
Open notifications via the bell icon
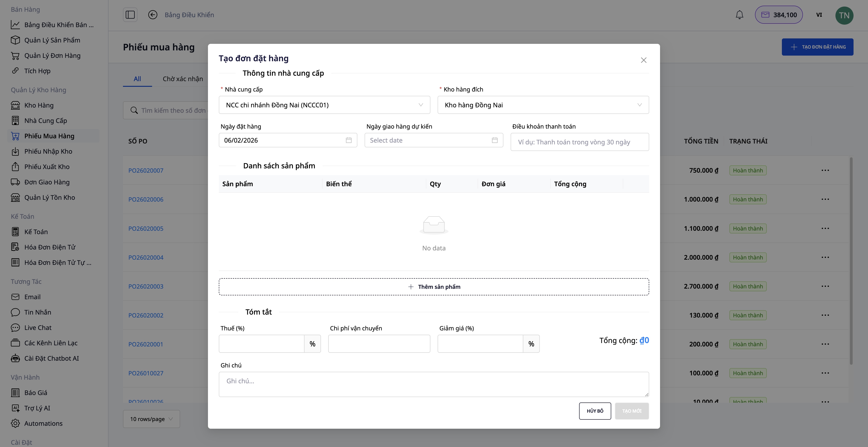click(739, 14)
